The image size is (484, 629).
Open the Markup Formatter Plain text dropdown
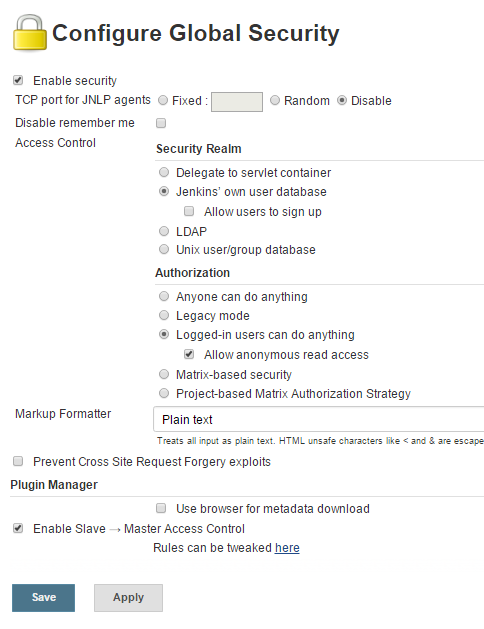pyautogui.click(x=318, y=419)
